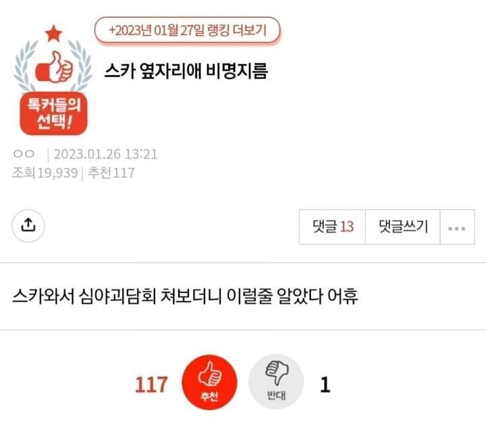Click the dislike count 1
The image size is (486, 448).
pos(325,384)
